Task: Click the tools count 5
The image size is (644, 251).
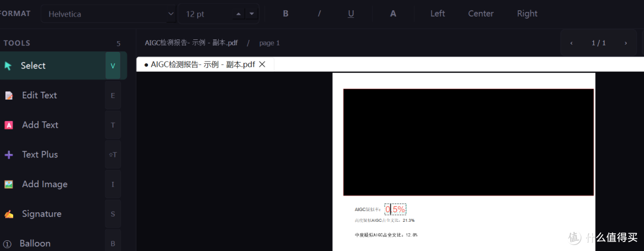Action: [118, 44]
